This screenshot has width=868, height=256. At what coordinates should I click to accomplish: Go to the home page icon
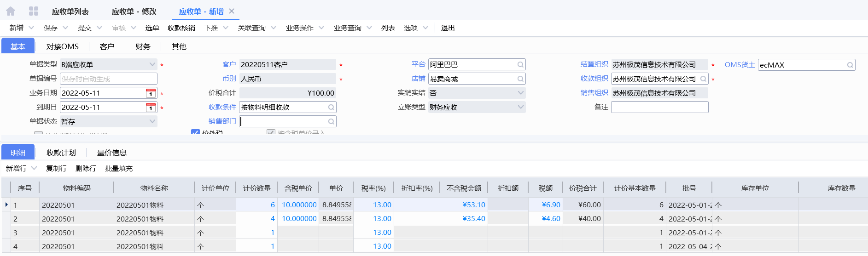11,11
